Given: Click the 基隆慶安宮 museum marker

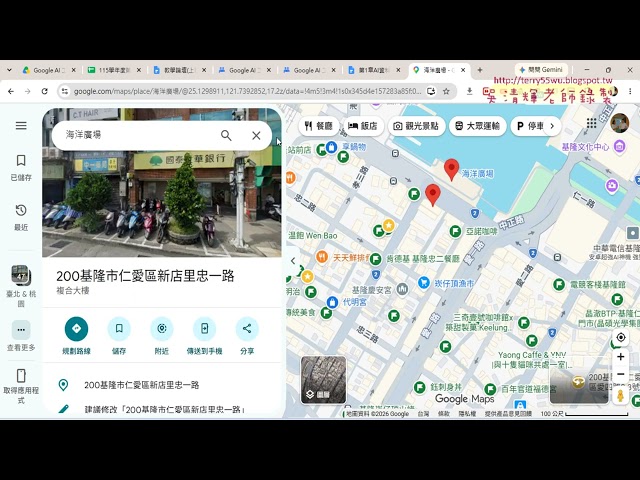Looking at the screenshot, I should click(x=402, y=289).
